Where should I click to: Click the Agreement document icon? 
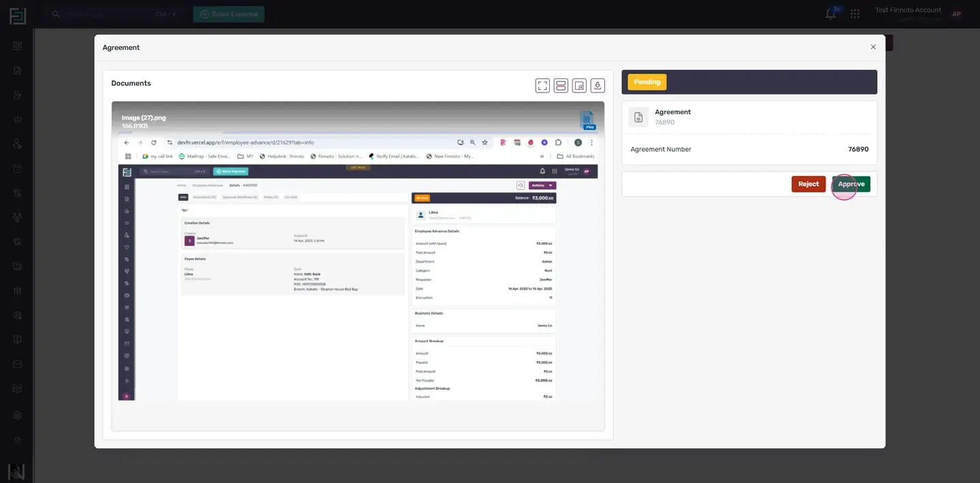click(638, 117)
